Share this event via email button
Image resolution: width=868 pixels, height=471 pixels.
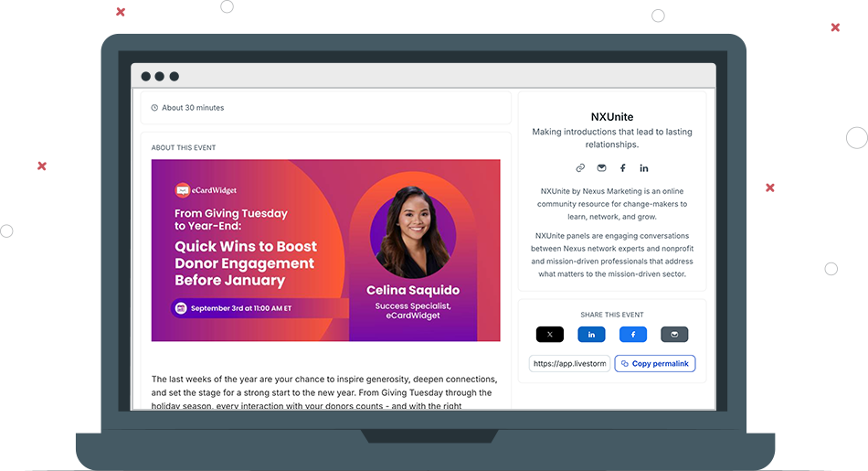pyautogui.click(x=674, y=335)
